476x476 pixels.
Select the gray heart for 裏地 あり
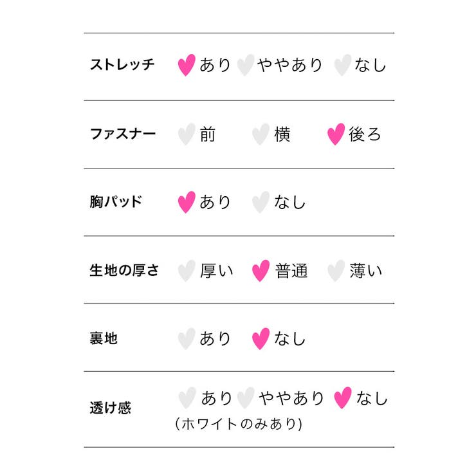[186, 338]
